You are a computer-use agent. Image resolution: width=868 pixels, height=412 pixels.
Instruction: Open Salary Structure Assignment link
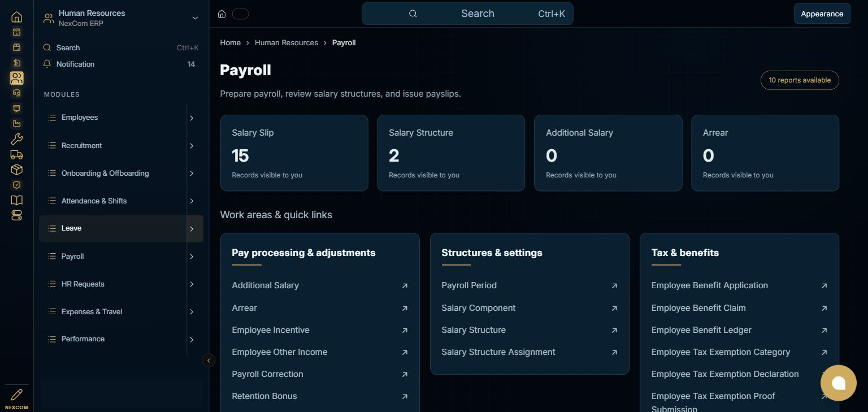(498, 352)
